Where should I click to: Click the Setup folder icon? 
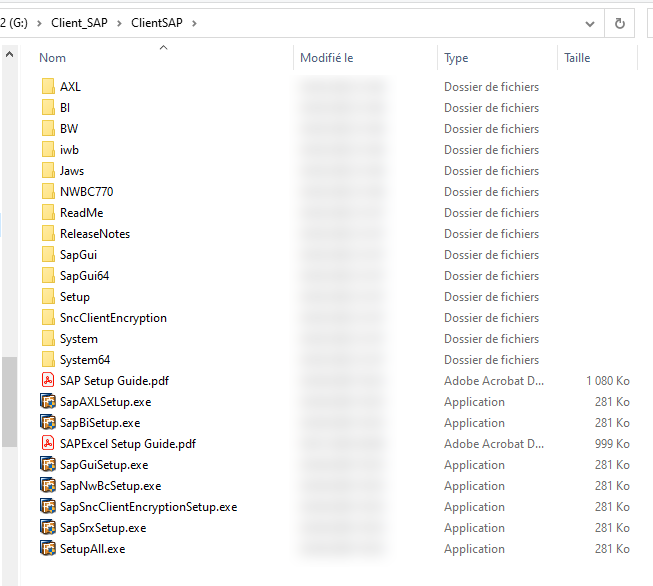(x=48, y=297)
